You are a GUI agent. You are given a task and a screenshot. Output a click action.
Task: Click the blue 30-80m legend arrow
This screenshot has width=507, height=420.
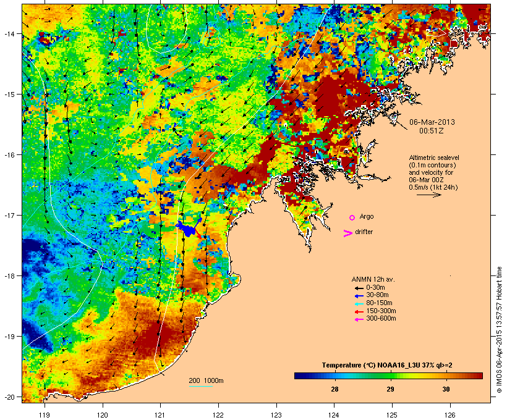point(359,296)
